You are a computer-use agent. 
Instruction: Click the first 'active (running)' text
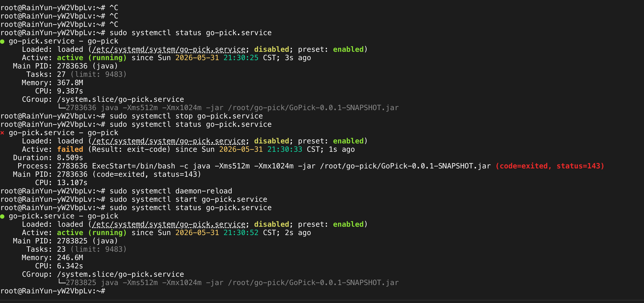[x=92, y=58]
